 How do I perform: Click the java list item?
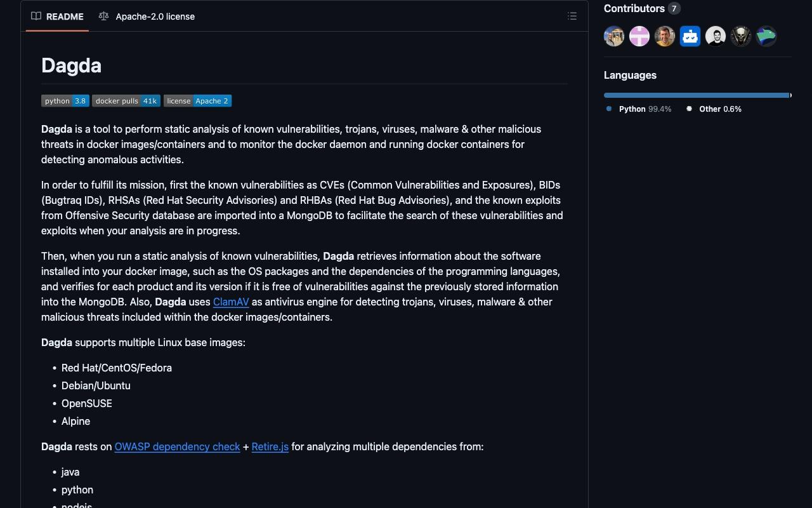pyautogui.click(x=70, y=472)
